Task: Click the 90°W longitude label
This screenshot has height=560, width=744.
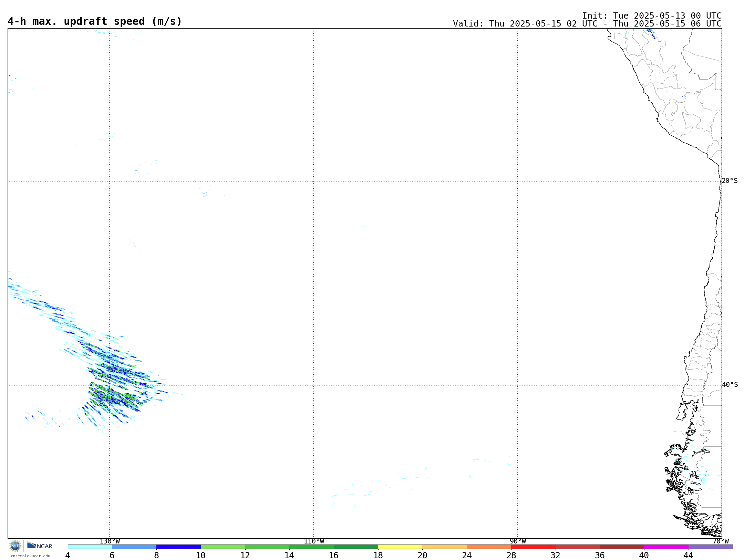Action: [518, 541]
